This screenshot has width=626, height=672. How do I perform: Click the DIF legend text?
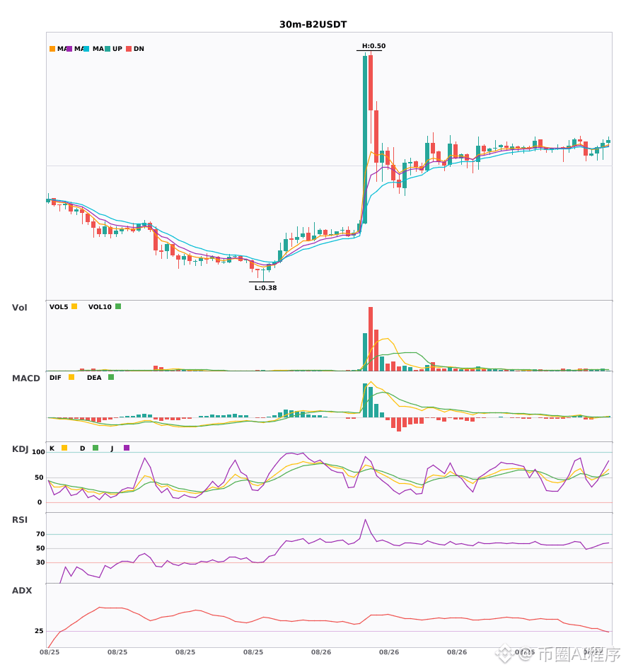point(55,378)
